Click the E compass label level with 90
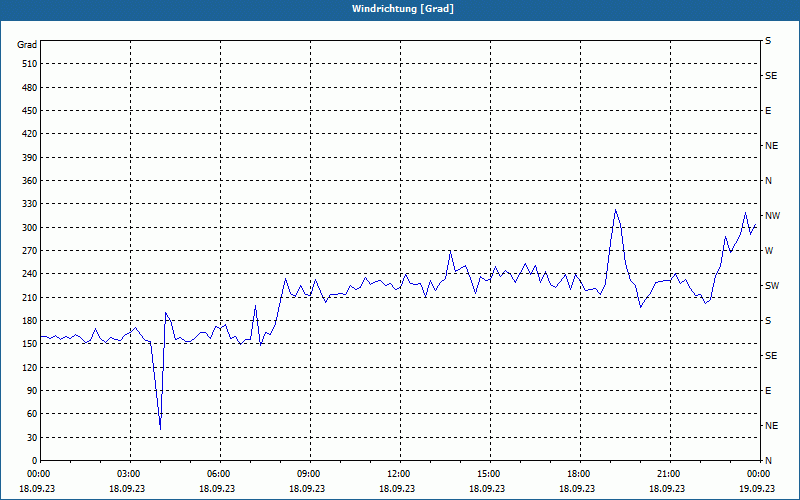 [768, 391]
